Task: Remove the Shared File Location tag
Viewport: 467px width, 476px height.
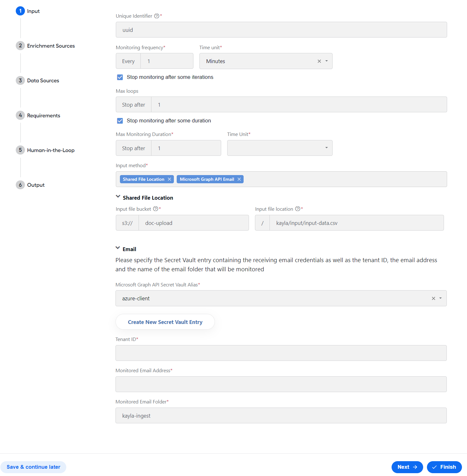Action: [169, 179]
